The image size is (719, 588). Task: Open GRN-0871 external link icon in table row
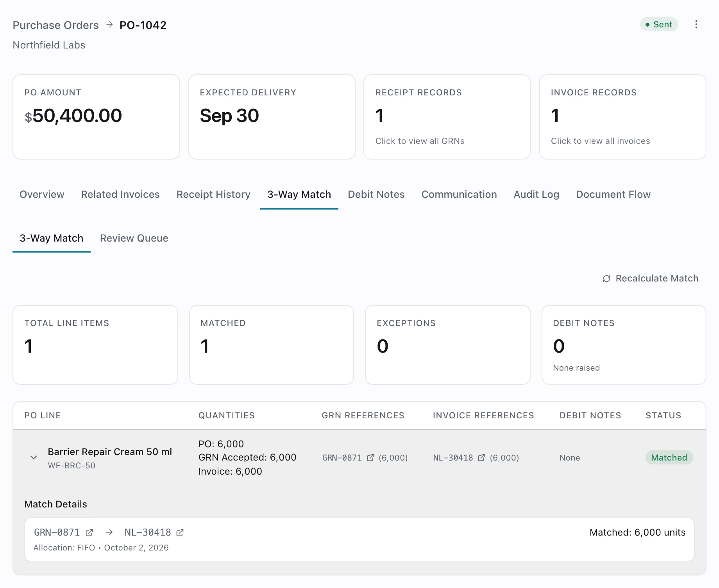[370, 458]
